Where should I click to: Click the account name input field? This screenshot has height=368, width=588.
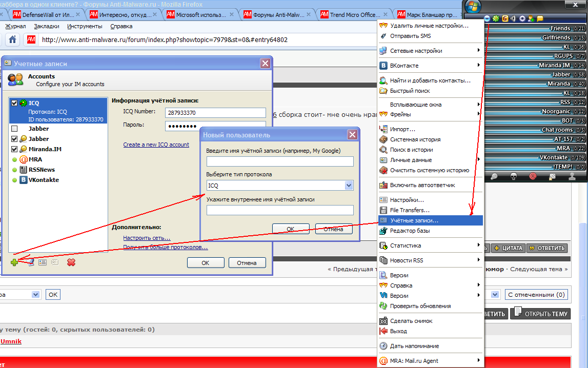pyautogui.click(x=280, y=161)
